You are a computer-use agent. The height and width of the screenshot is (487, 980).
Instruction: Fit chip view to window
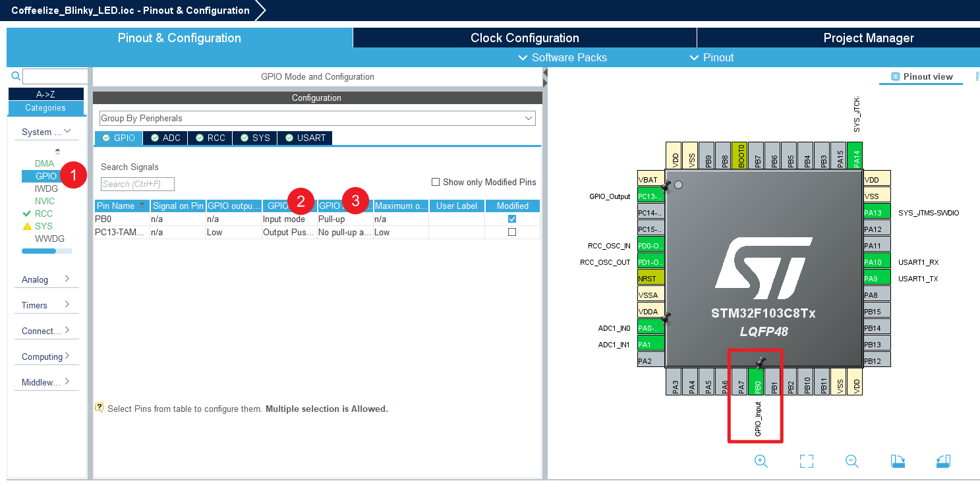click(806, 461)
